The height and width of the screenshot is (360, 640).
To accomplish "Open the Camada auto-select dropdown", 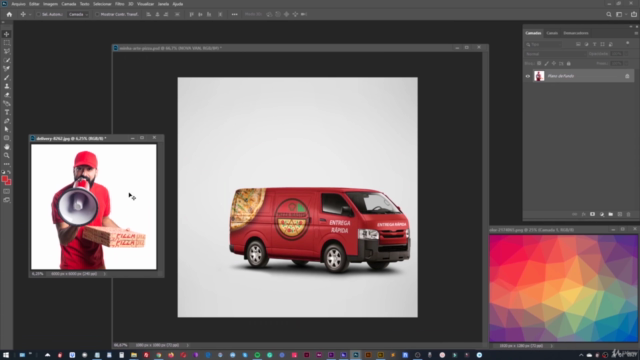I will tap(78, 14).
